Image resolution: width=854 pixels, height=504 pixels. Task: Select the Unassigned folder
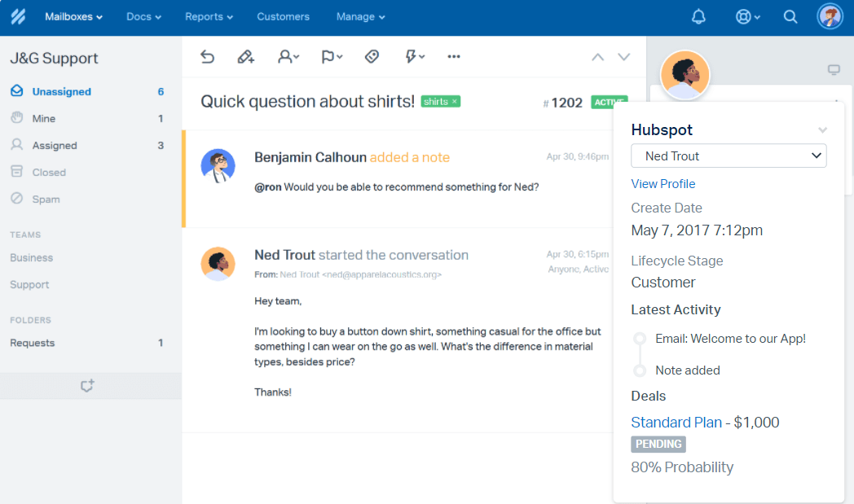coord(61,92)
